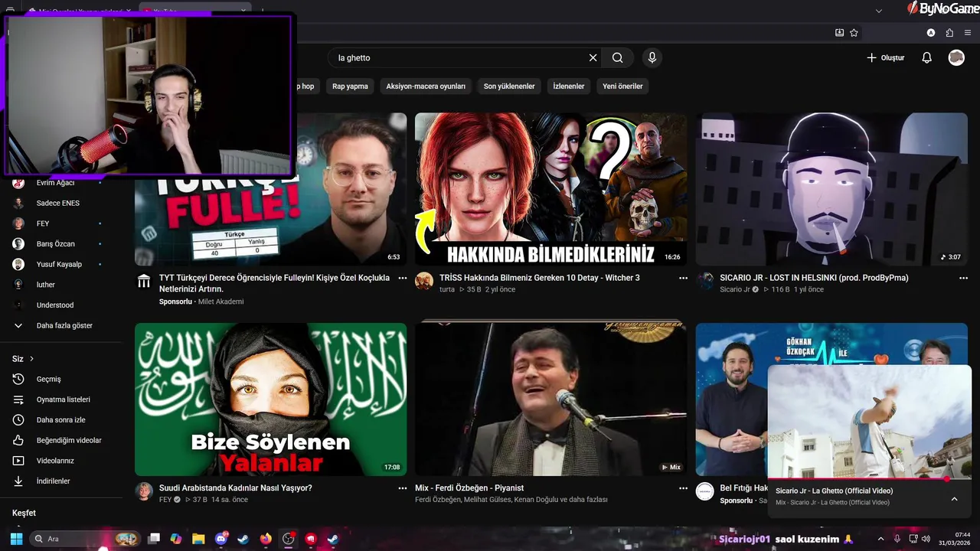Select the 'Son yüklenenler' chip
This screenshot has width=980, height=551.
click(509, 86)
